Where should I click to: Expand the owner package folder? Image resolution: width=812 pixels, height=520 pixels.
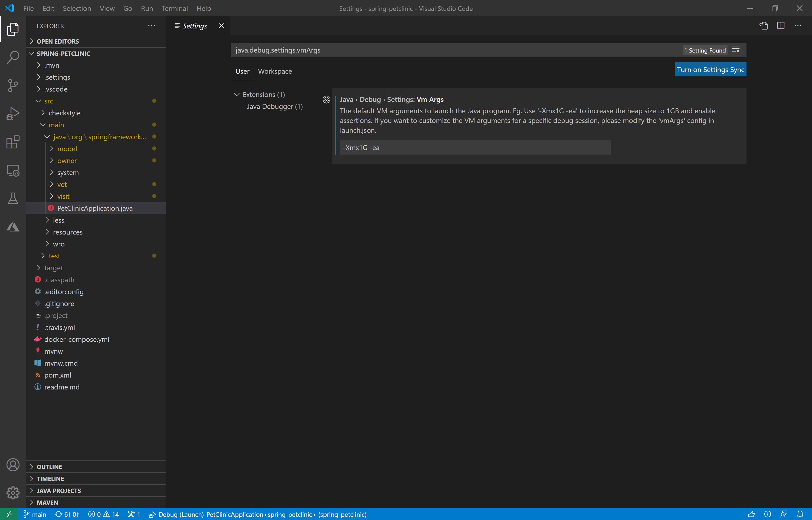[x=96, y=160]
